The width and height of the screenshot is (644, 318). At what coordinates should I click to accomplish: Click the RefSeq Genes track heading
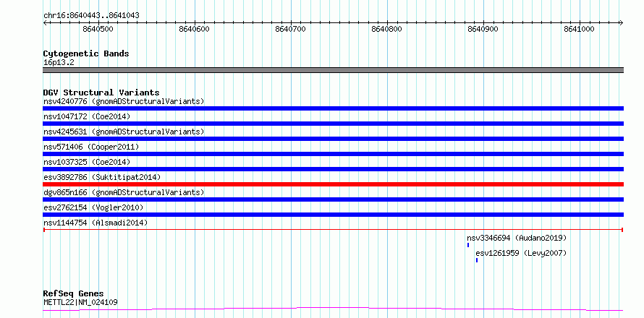click(73, 293)
